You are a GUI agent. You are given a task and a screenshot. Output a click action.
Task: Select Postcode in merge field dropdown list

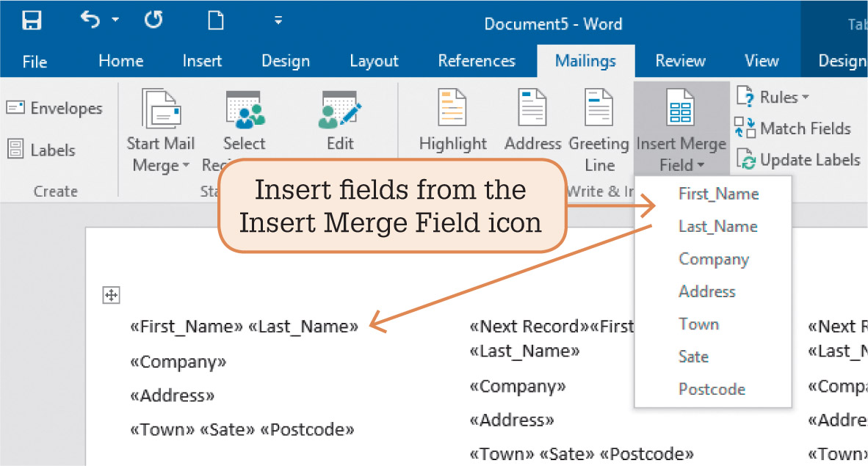coord(713,389)
